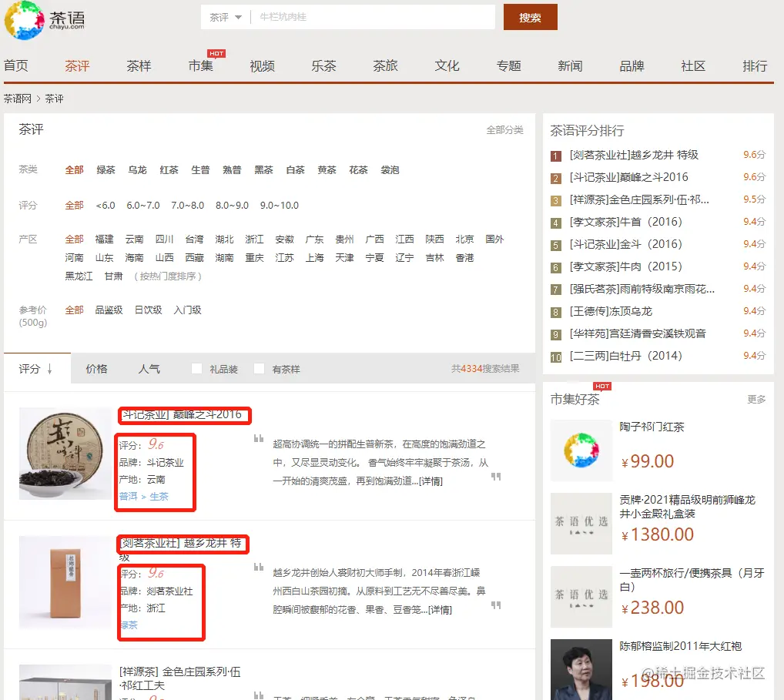The image size is (784, 700).
Task: Select the 绿茶 tea category filter
Action: tap(106, 170)
